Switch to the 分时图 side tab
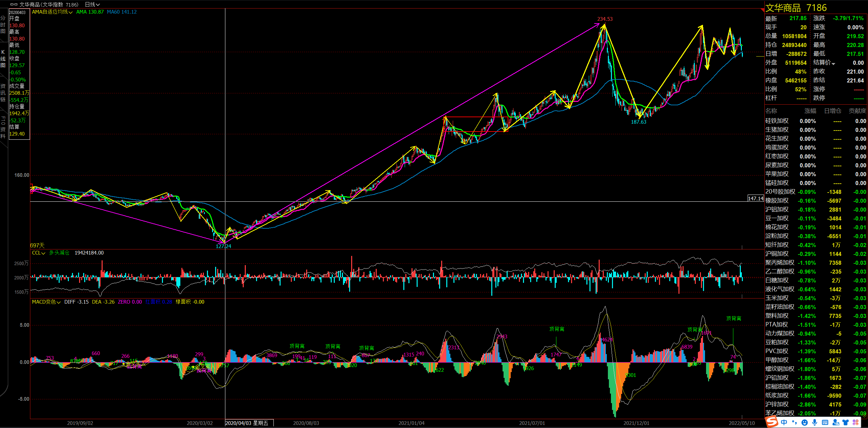This screenshot has width=868, height=428. click(3, 25)
